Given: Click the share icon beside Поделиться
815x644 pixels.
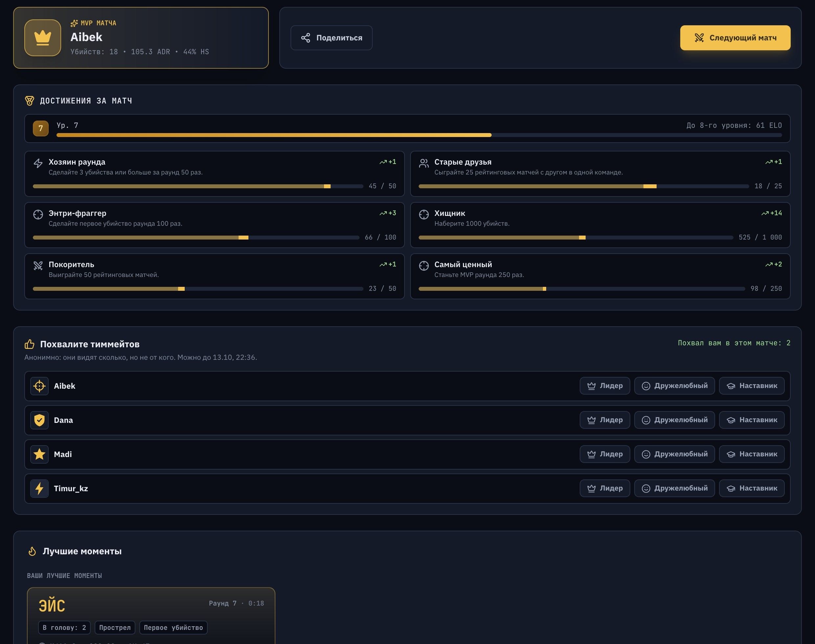Looking at the screenshot, I should [306, 38].
